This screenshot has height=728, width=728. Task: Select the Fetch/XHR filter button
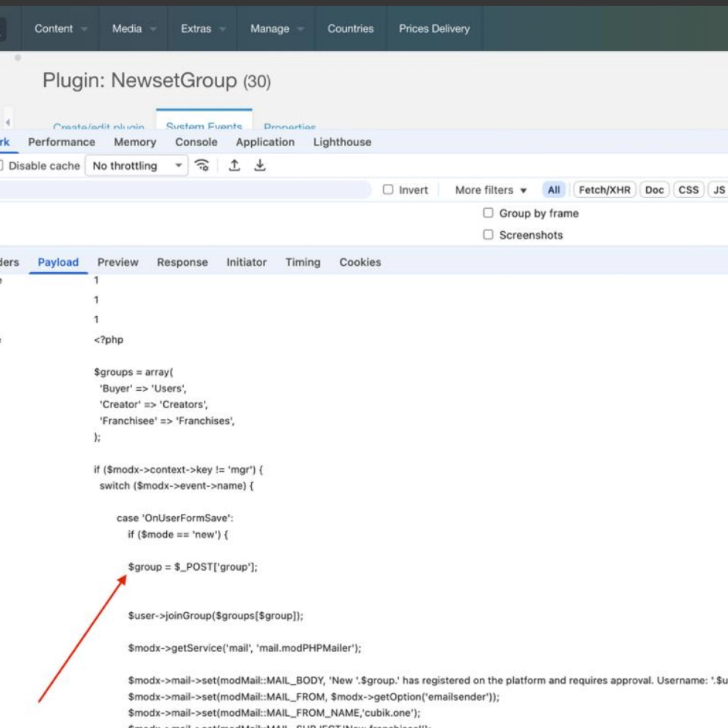click(604, 190)
